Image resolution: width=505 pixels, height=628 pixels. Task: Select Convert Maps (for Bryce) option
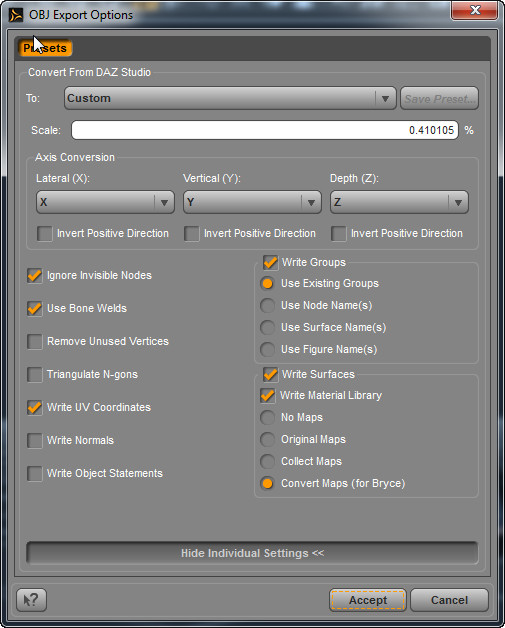pos(267,483)
